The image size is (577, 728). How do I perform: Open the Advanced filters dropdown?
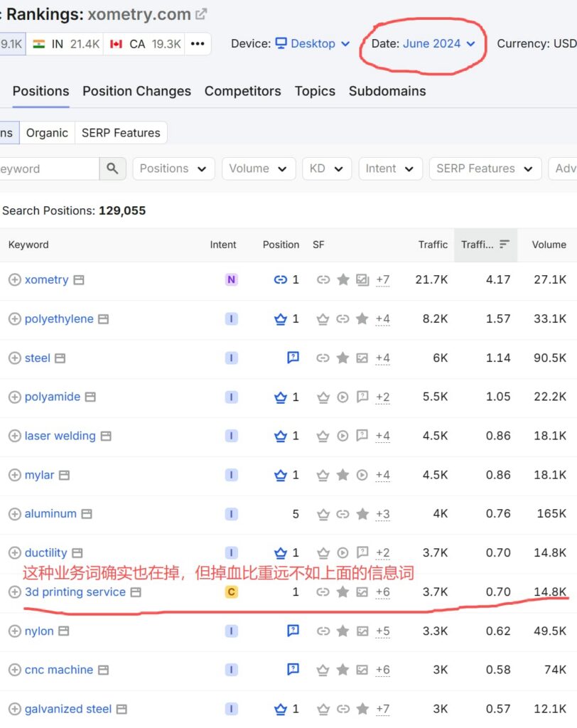tap(563, 168)
